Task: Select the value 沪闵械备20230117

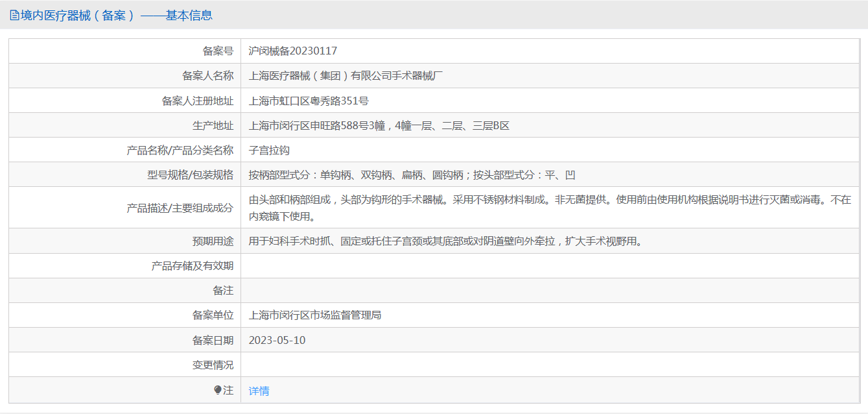Action: pos(293,51)
